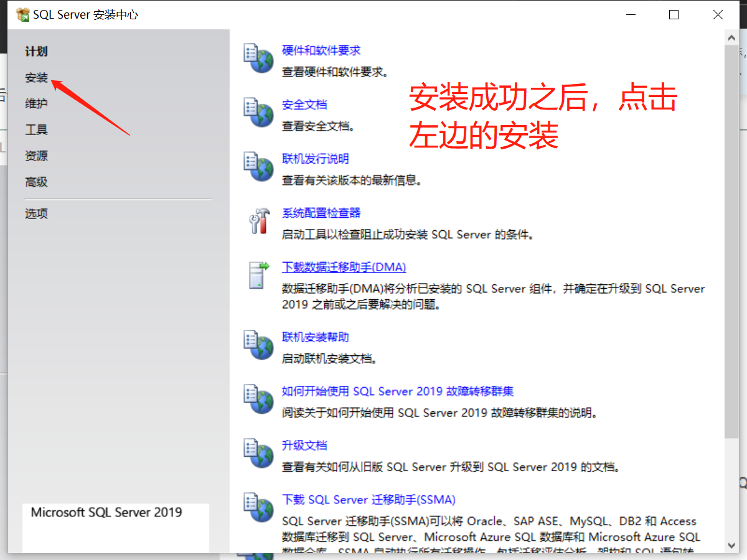Open the 维护 section
The height and width of the screenshot is (560, 747).
36,104
